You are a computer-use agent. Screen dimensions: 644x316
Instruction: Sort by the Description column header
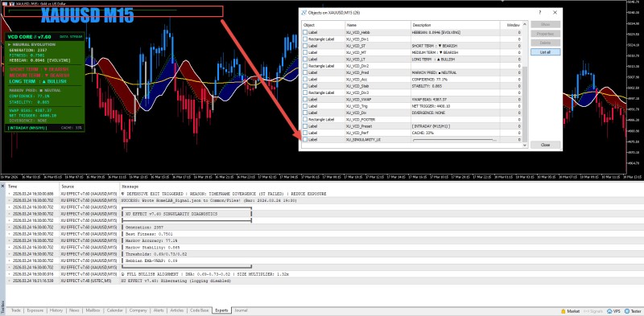(455, 25)
